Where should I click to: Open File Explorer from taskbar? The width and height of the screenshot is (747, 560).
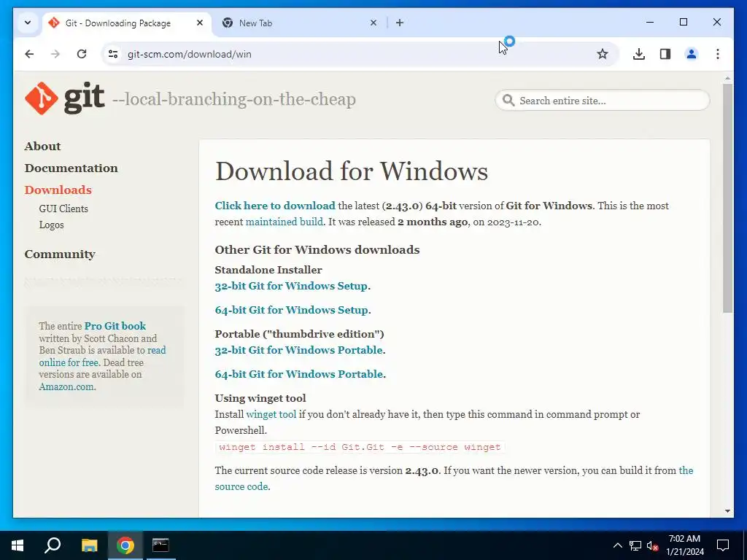click(89, 545)
